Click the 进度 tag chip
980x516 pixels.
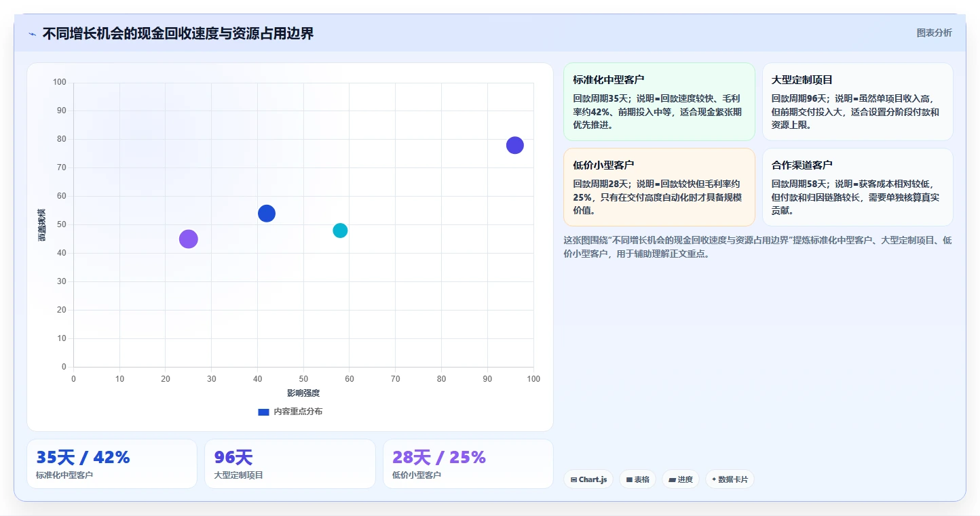point(681,479)
